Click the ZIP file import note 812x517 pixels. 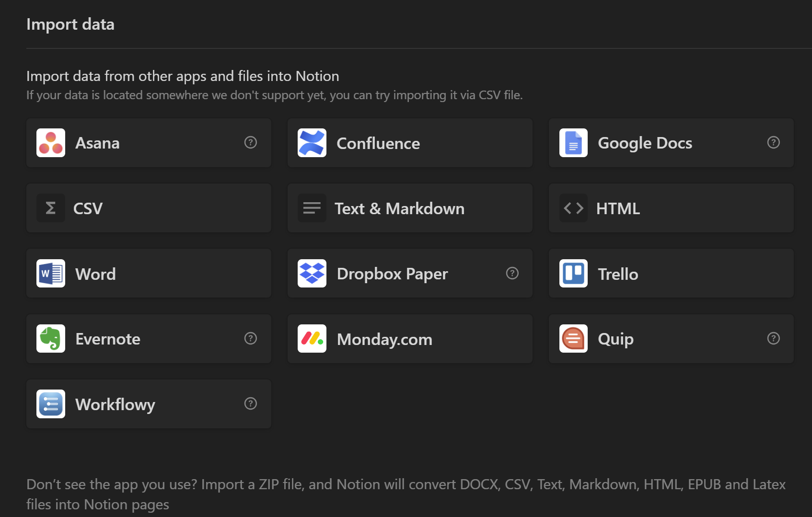pos(406,494)
